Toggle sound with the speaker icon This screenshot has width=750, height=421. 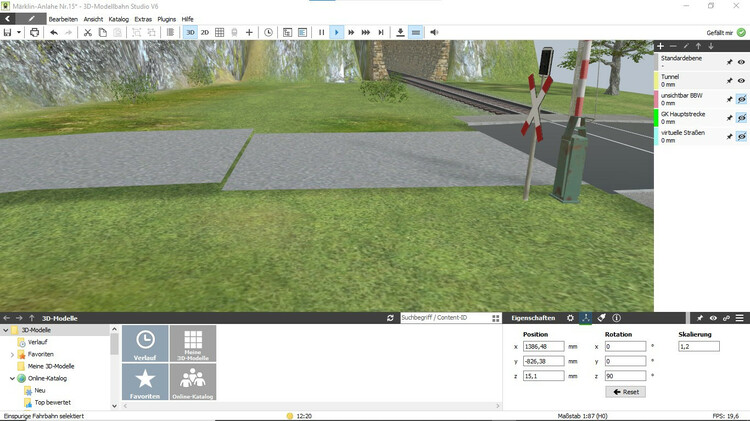434,33
